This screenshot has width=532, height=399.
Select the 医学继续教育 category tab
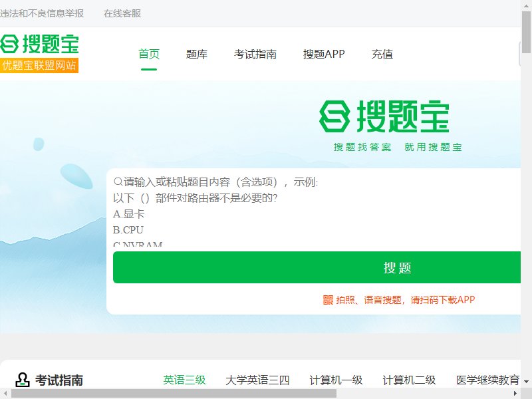point(488,380)
